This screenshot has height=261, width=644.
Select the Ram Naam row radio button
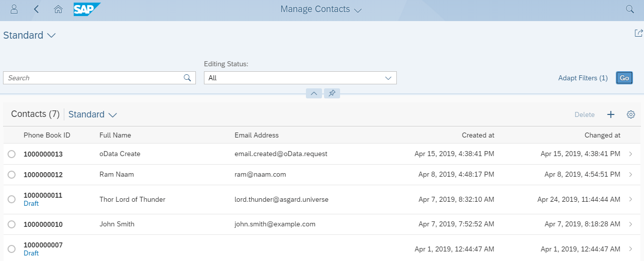click(12, 175)
